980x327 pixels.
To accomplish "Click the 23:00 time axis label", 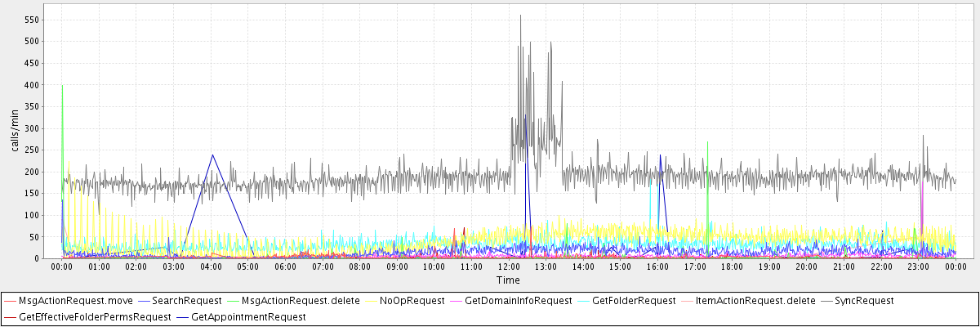I will (919, 267).
